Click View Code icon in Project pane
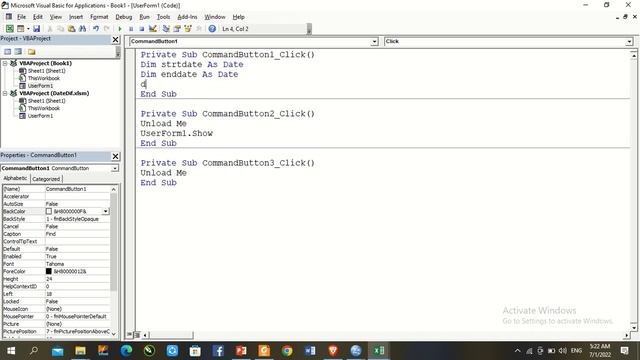The height and width of the screenshot is (360, 640). 7,51
